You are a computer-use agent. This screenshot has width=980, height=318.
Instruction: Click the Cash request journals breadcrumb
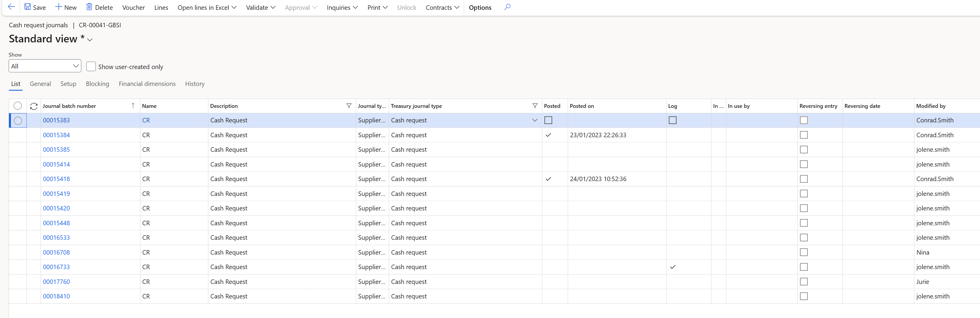[x=38, y=25]
